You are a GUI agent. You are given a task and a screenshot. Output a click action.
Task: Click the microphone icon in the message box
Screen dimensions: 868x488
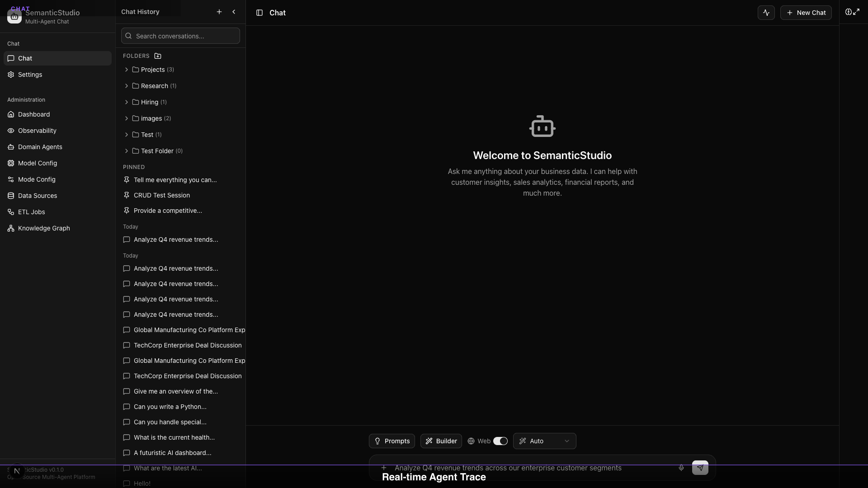tap(681, 468)
